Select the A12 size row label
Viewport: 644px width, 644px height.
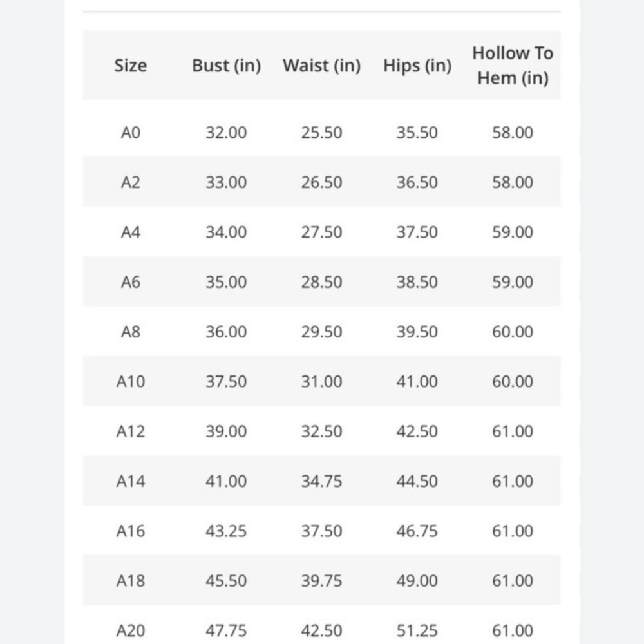pyautogui.click(x=131, y=431)
